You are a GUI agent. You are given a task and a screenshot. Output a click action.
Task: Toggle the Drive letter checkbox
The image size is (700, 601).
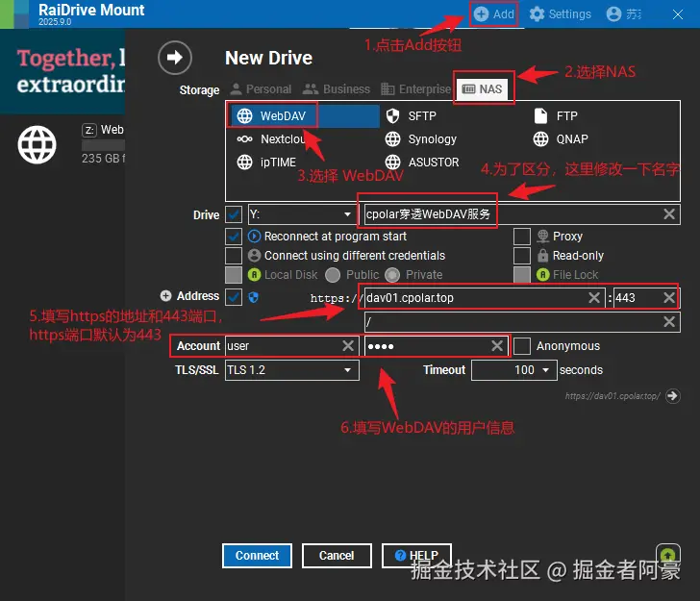coord(234,214)
